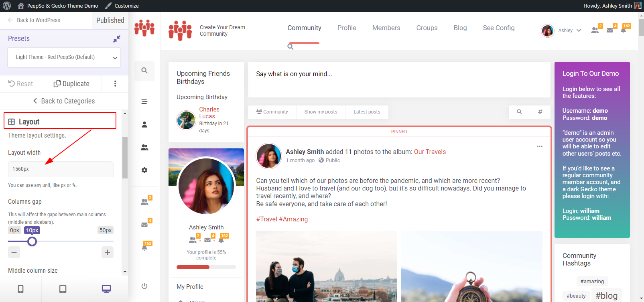Select the Show my posts filter
The image size is (644, 302).
click(x=321, y=112)
